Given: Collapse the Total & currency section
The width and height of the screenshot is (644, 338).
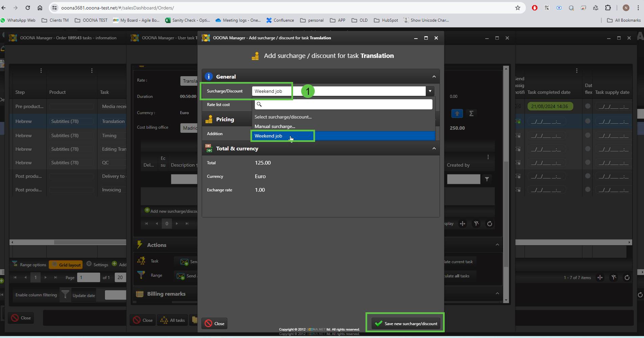Looking at the screenshot, I should click(x=434, y=149).
